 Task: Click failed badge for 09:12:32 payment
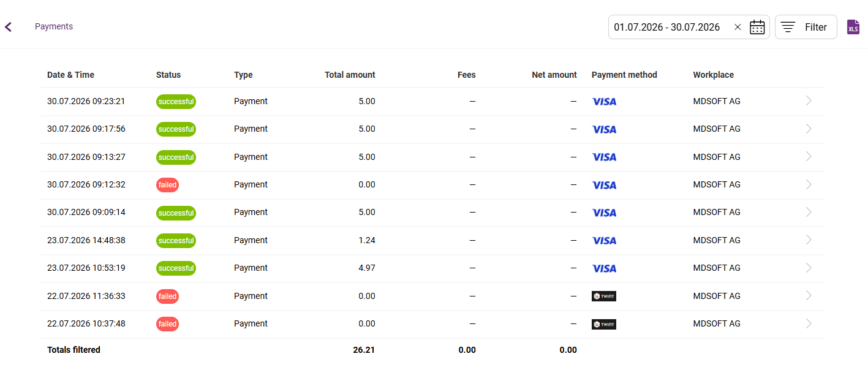167,185
